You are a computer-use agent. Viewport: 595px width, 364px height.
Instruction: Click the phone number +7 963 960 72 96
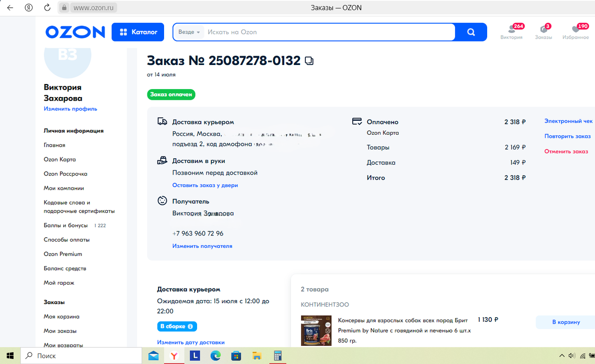click(198, 234)
